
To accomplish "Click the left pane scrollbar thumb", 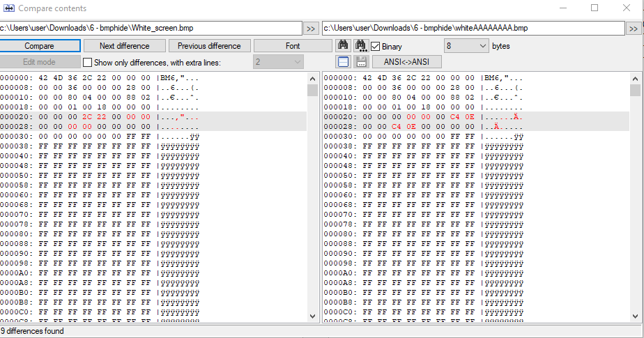I will tap(312, 90).
